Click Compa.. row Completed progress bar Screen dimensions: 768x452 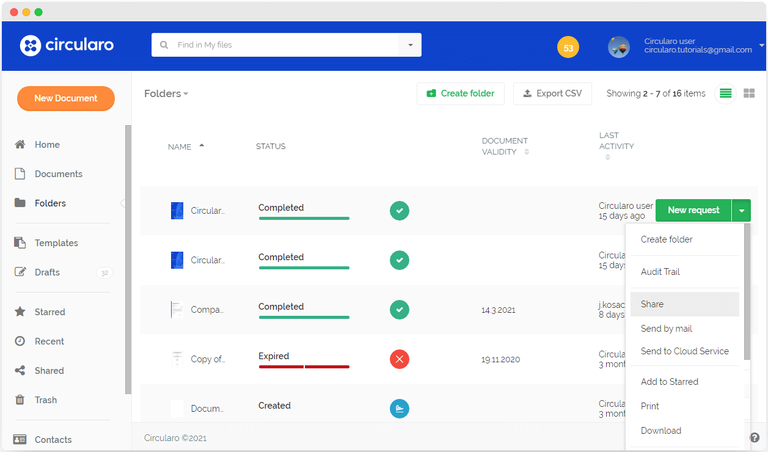(304, 317)
